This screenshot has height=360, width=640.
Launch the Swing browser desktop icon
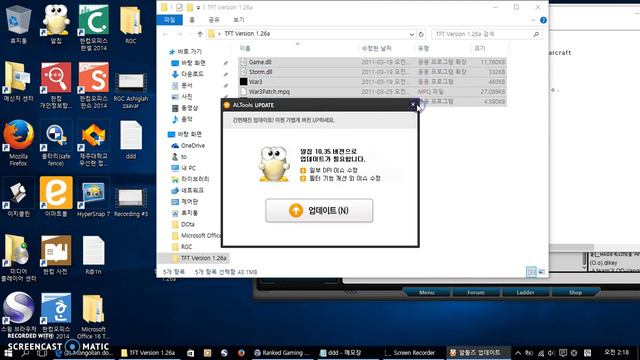(x=18, y=312)
